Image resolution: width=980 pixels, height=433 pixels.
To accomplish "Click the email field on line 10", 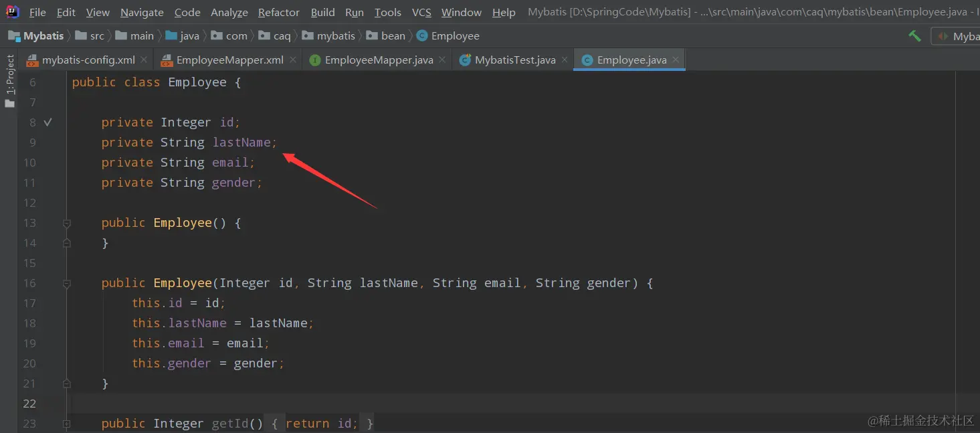I will point(231,163).
